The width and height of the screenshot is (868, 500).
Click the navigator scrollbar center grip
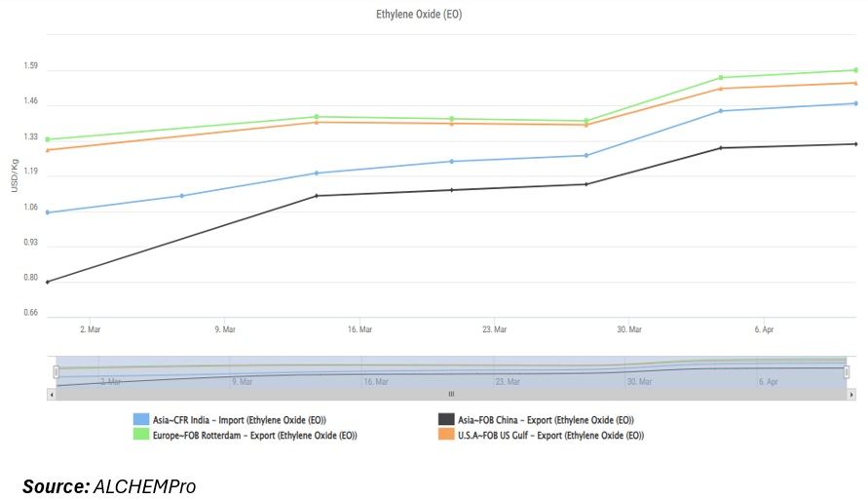pyautogui.click(x=451, y=394)
